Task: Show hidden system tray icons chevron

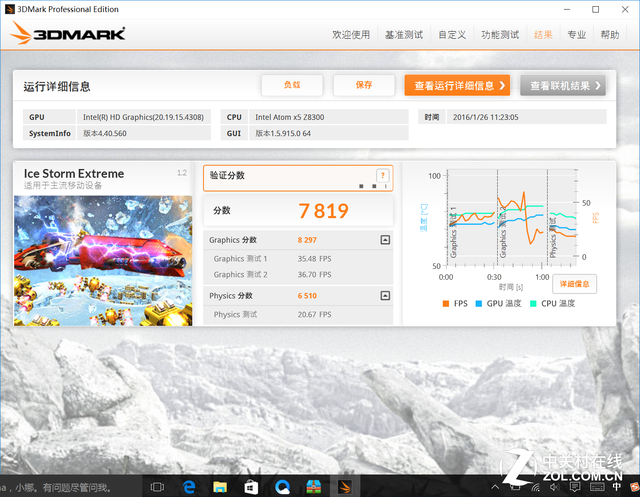Action: click(497, 487)
